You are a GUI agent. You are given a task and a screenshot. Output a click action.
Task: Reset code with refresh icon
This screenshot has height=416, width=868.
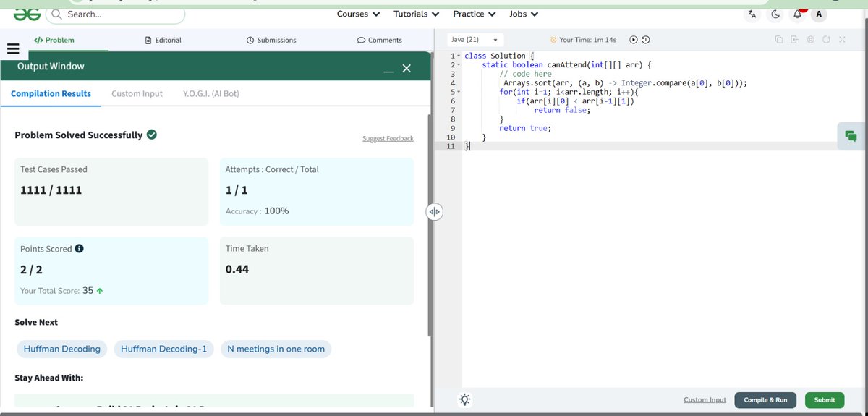point(827,40)
